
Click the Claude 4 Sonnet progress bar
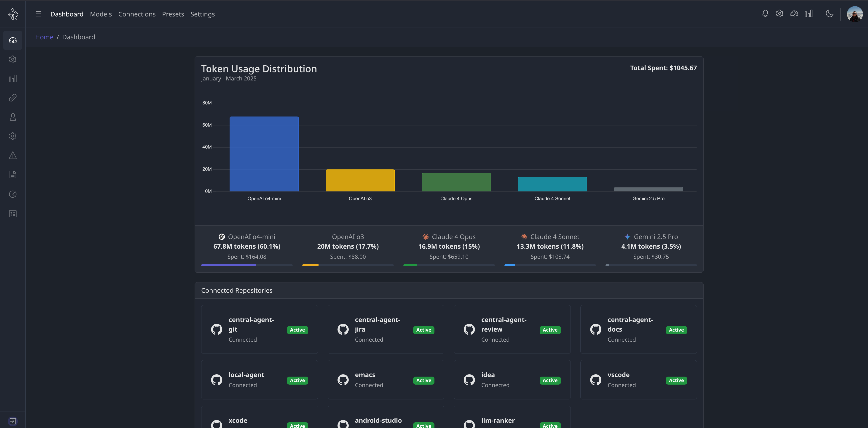(x=550, y=265)
